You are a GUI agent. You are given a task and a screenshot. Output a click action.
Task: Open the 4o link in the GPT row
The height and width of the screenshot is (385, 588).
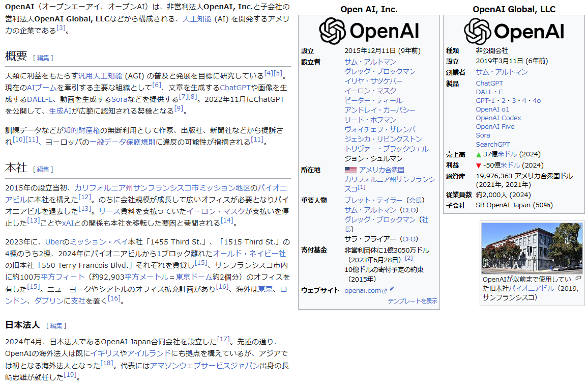point(537,101)
